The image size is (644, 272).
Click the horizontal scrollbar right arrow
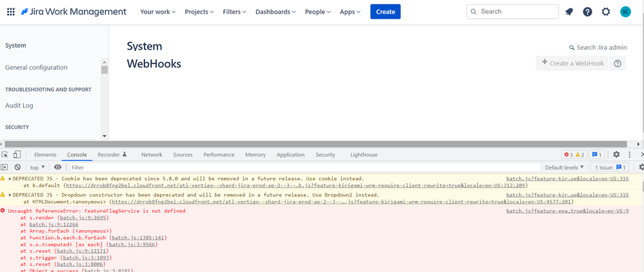tap(639, 144)
